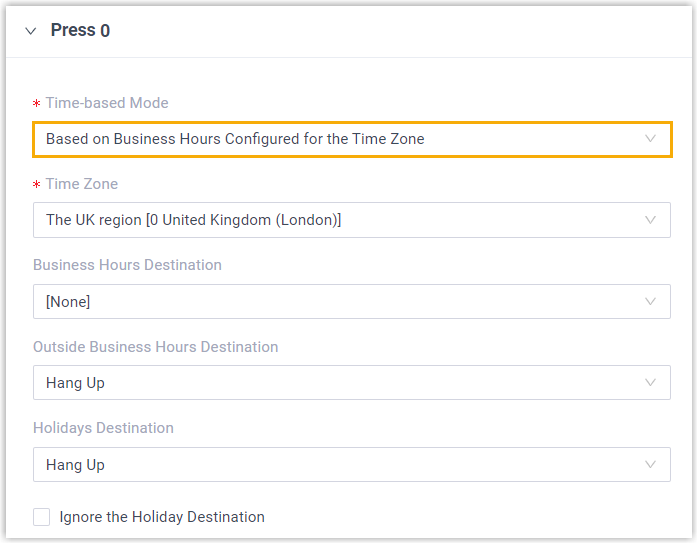Click the Business Hours Destination label

(x=127, y=265)
